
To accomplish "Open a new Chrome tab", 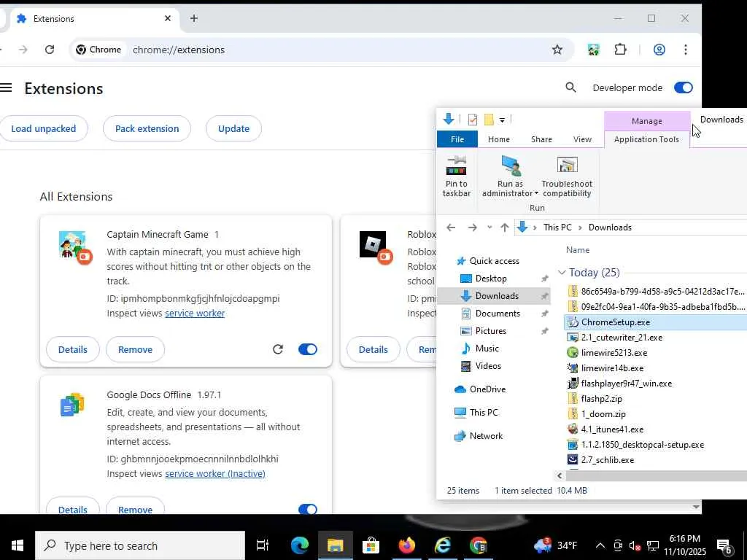I will [194, 18].
